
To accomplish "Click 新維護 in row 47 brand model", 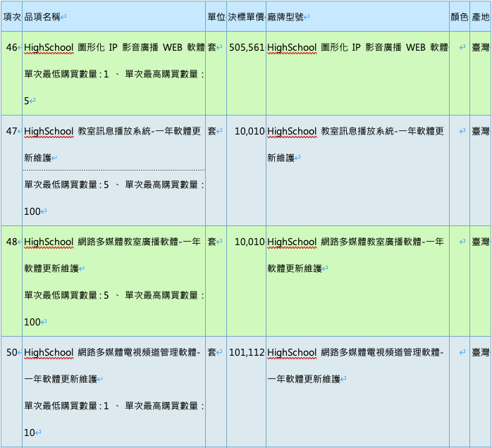I will click(281, 158).
